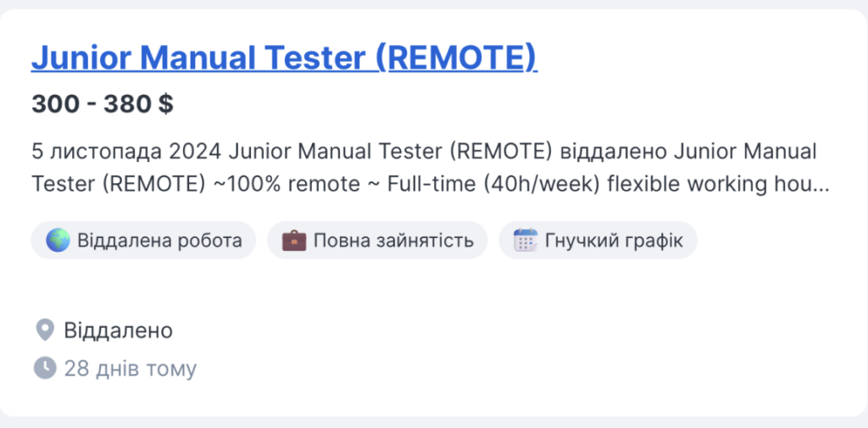Click the globe icon in the remote work tag
Viewport: 868px width, 428px height.
click(x=58, y=241)
